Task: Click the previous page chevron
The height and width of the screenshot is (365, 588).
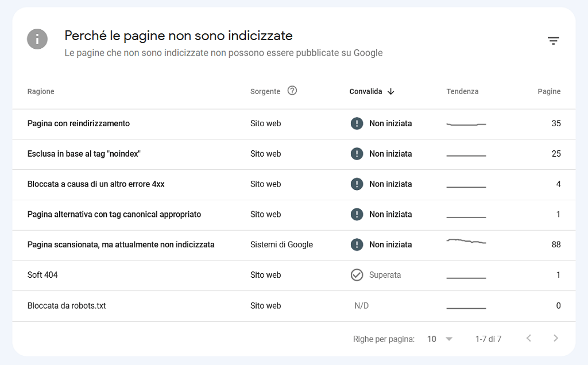Action: click(529, 338)
